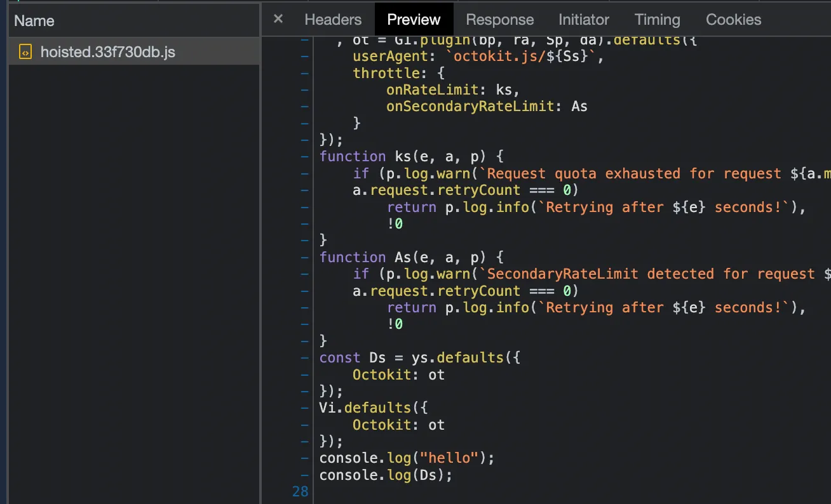Click the 'SecondaryRateLimit detected' warning line
This screenshot has width=831, height=504.
[591, 274]
